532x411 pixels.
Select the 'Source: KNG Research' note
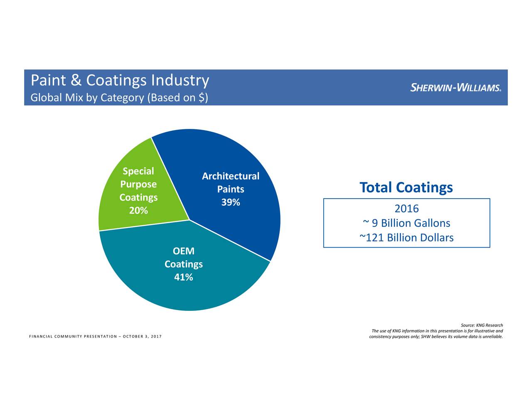[x=482, y=325]
